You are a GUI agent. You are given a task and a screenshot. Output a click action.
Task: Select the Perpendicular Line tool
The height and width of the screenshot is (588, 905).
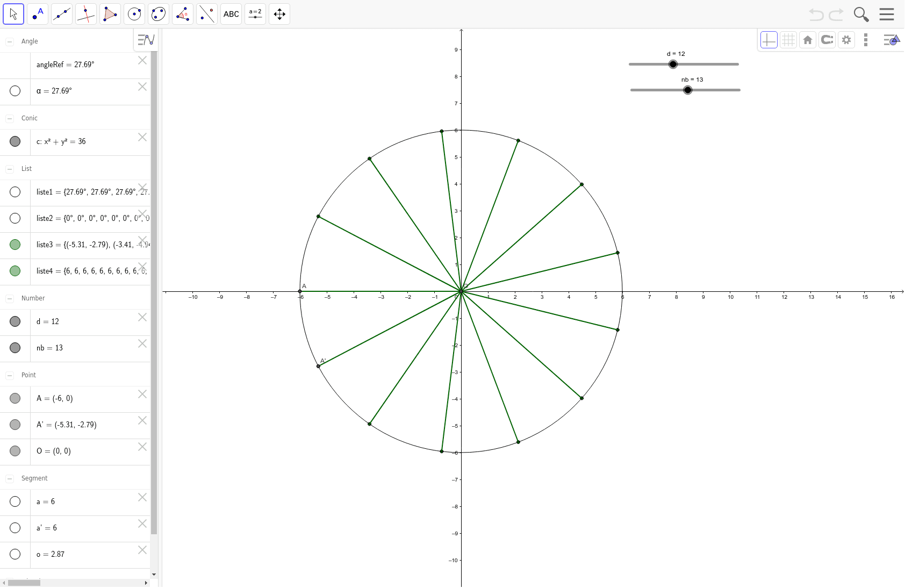[86, 14]
